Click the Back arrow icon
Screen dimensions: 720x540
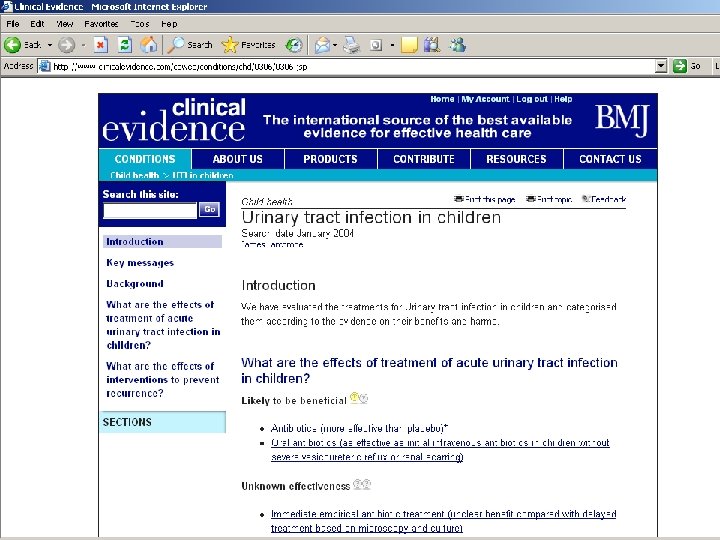pos(12,45)
